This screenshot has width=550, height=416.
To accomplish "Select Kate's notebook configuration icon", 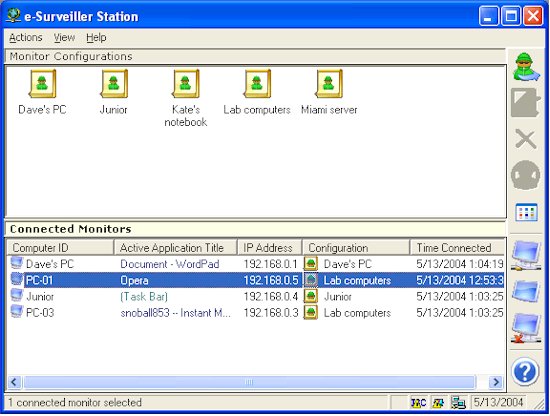I will [186, 84].
